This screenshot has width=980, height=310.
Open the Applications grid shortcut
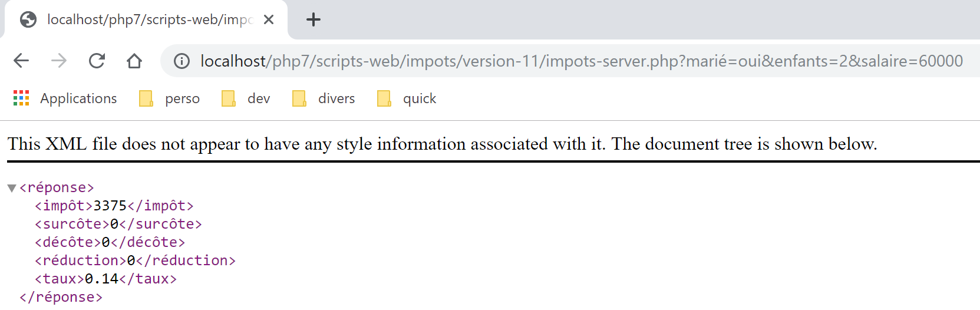point(65,98)
